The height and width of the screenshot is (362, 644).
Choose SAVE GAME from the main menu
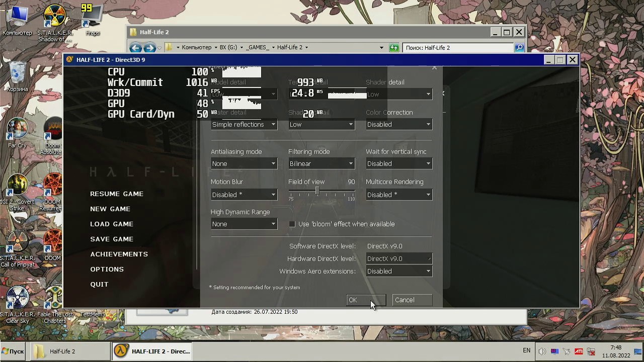(x=112, y=239)
